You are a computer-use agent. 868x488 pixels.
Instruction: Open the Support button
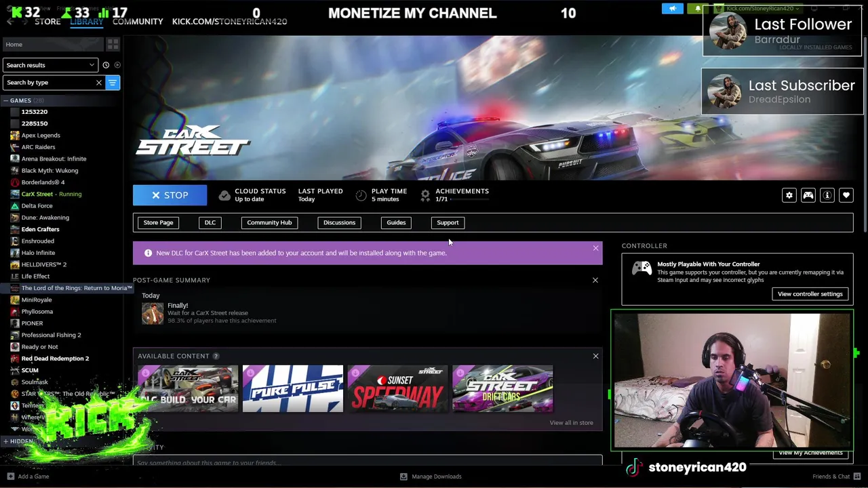click(448, 222)
